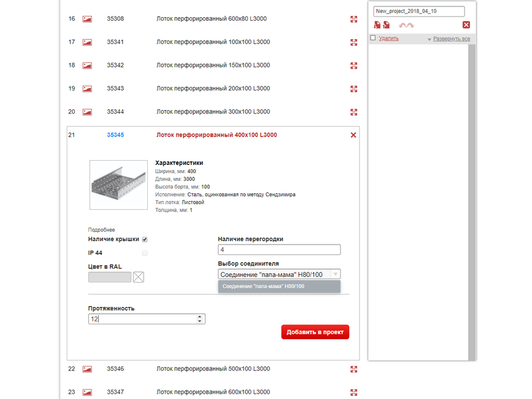
Task: Expand all items via Развернуть все
Action: tap(450, 38)
